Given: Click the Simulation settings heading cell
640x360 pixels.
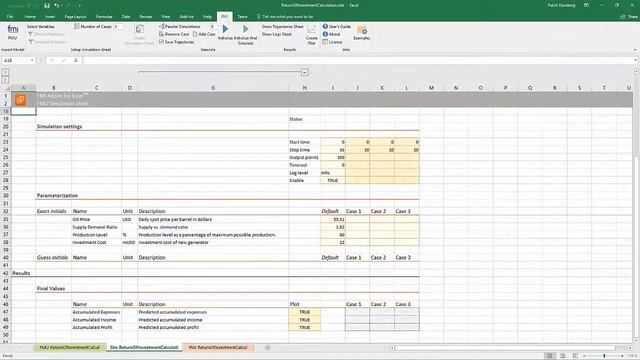Looking at the screenshot, I should [60, 127].
